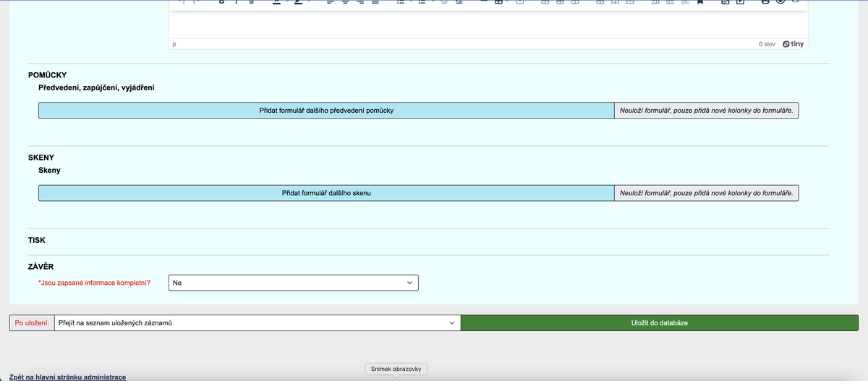Click the Tiny logo in editor status bar
868x381 pixels.
pos(793,44)
